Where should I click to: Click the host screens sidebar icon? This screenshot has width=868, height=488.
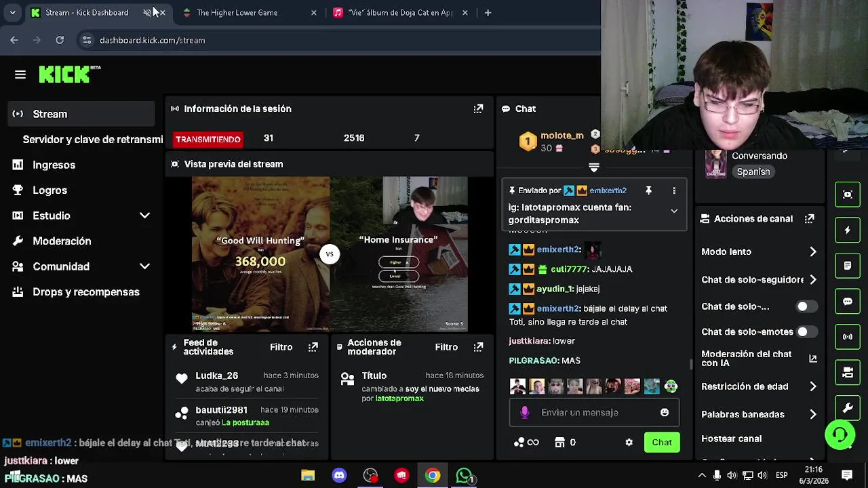(x=848, y=372)
